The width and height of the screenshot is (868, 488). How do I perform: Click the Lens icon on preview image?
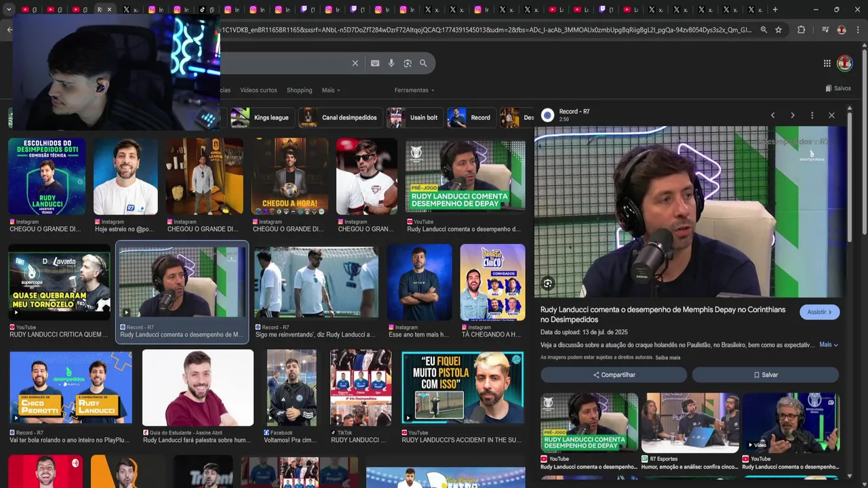[548, 283]
